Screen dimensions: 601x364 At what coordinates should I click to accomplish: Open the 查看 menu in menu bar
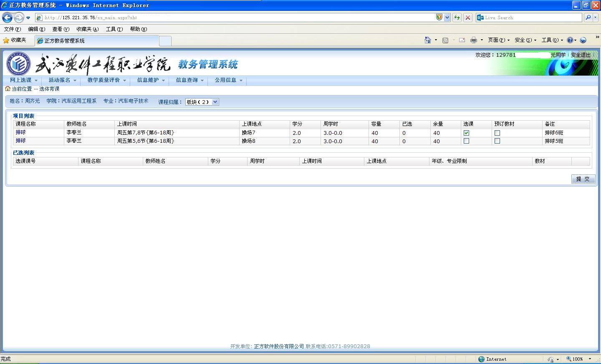click(61, 29)
